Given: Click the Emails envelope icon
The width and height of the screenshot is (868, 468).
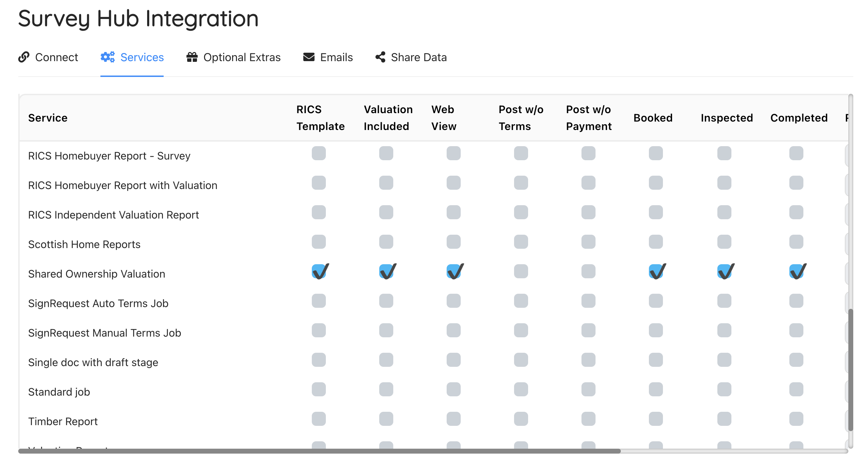Looking at the screenshot, I should [x=309, y=57].
